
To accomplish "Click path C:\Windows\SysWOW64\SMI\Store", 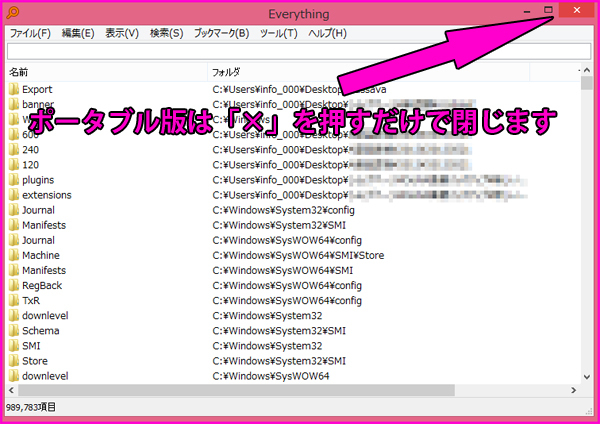I will coord(298,255).
